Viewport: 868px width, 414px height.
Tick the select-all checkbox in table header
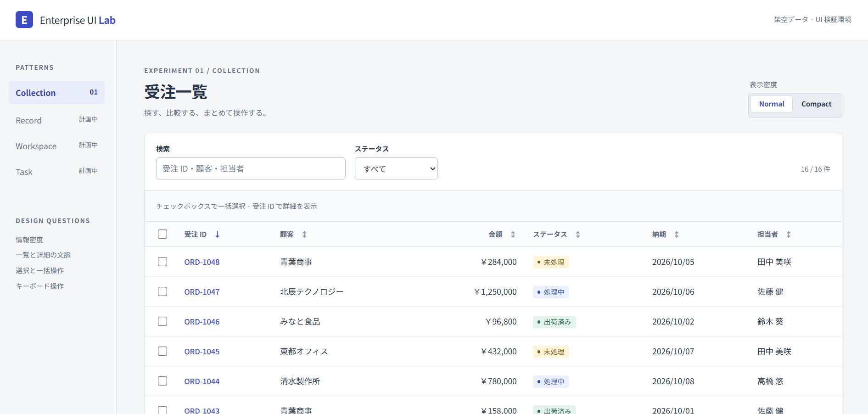point(162,234)
